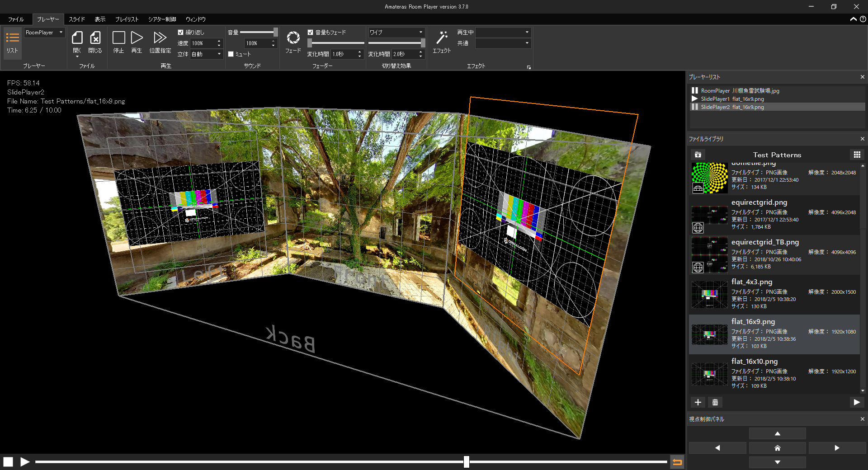Click the fader slider handle

click(x=310, y=43)
